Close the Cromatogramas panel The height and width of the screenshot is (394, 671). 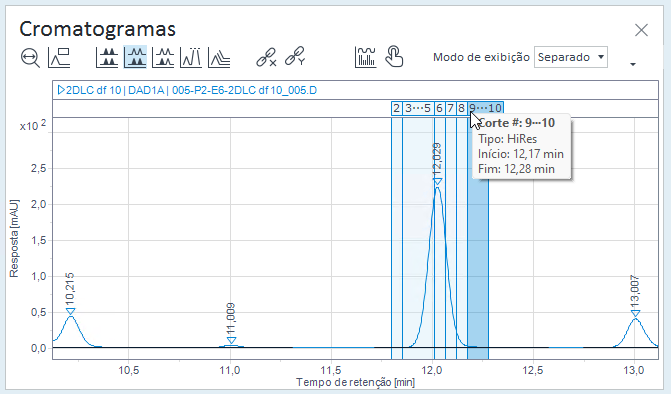641,30
